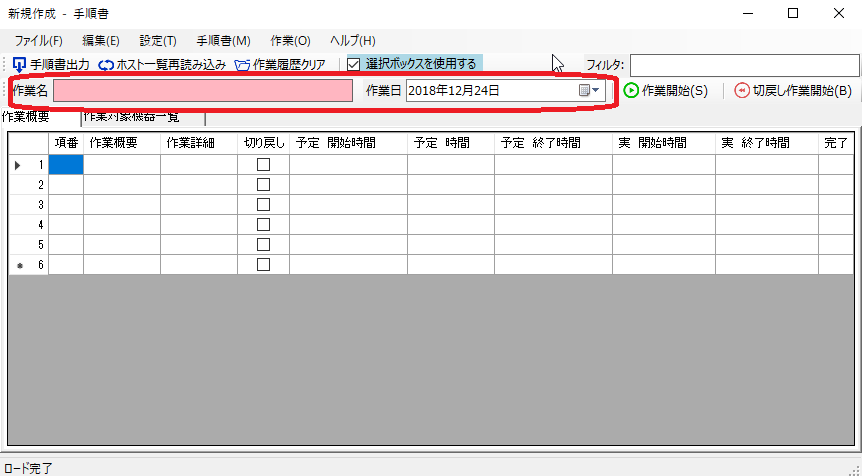
Task: Check the 切り戻し box in row 3
Action: click(x=264, y=205)
